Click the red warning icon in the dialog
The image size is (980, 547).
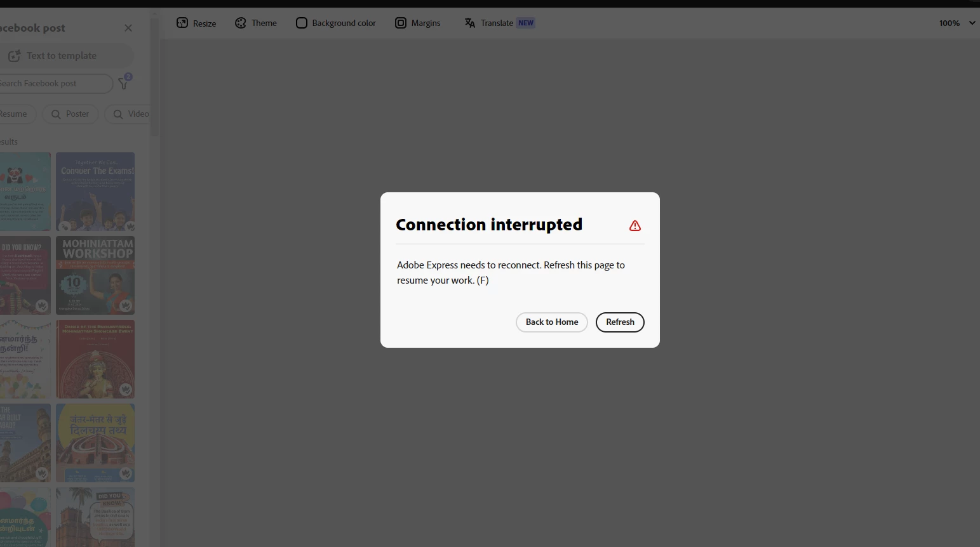point(635,226)
